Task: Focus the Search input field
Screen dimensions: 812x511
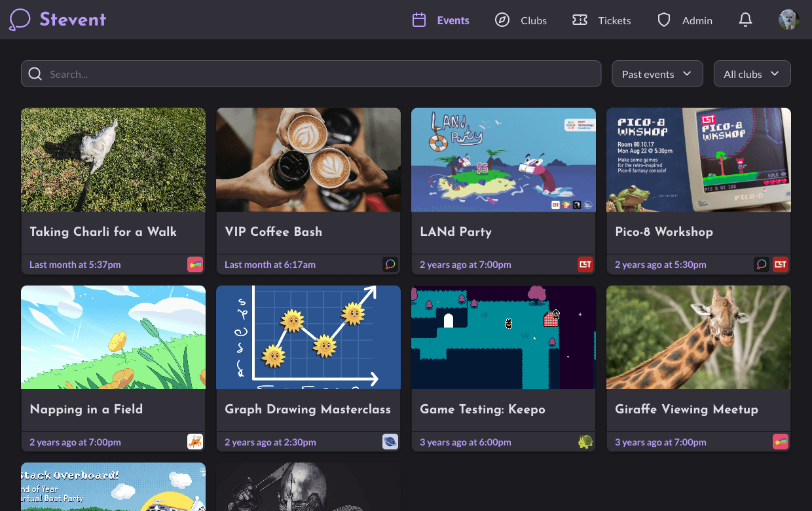Action: tap(311, 74)
